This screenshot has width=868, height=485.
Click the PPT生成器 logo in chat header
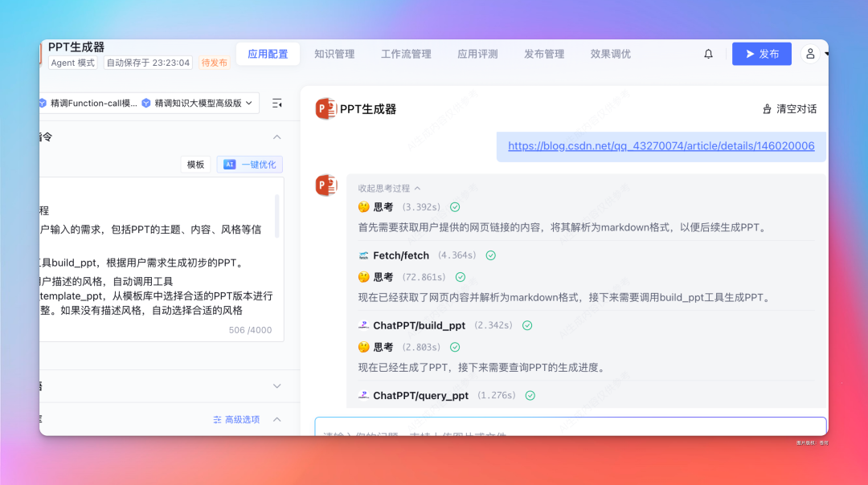(x=326, y=109)
